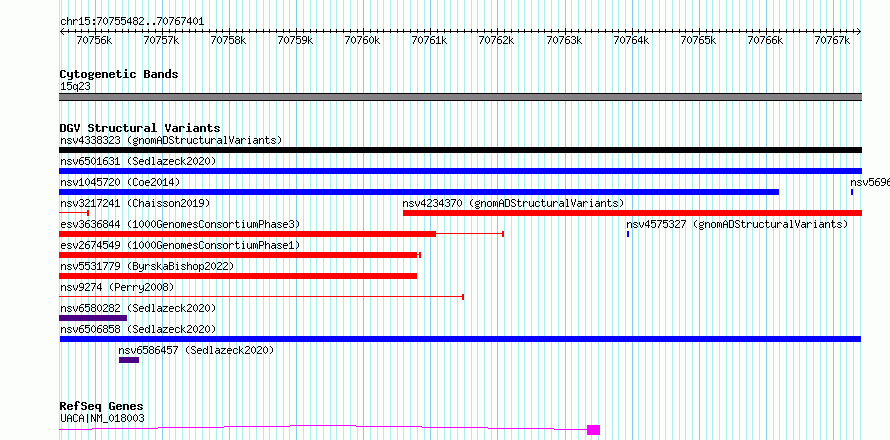Viewport: 890px width, 440px height.
Task: Open the nsv4338323 (gnomADStructuralVariants) label
Action: tap(171, 140)
